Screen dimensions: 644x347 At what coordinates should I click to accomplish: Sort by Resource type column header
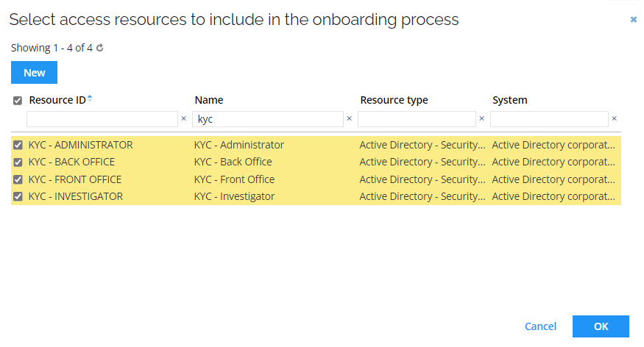[x=394, y=100]
